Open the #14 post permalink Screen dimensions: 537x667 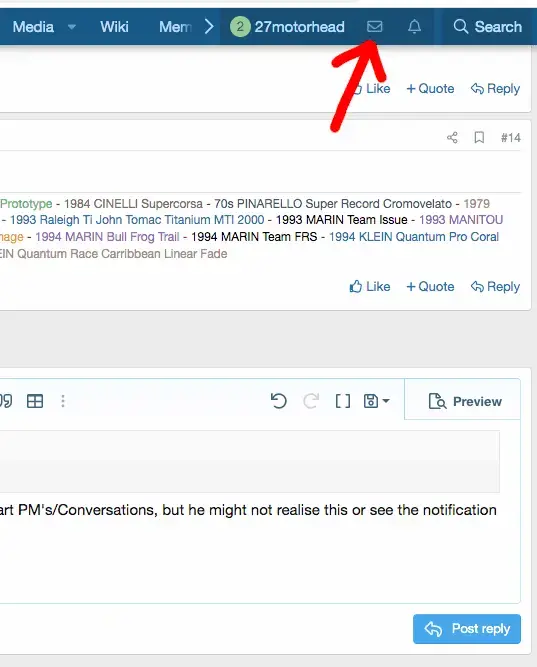[511, 137]
